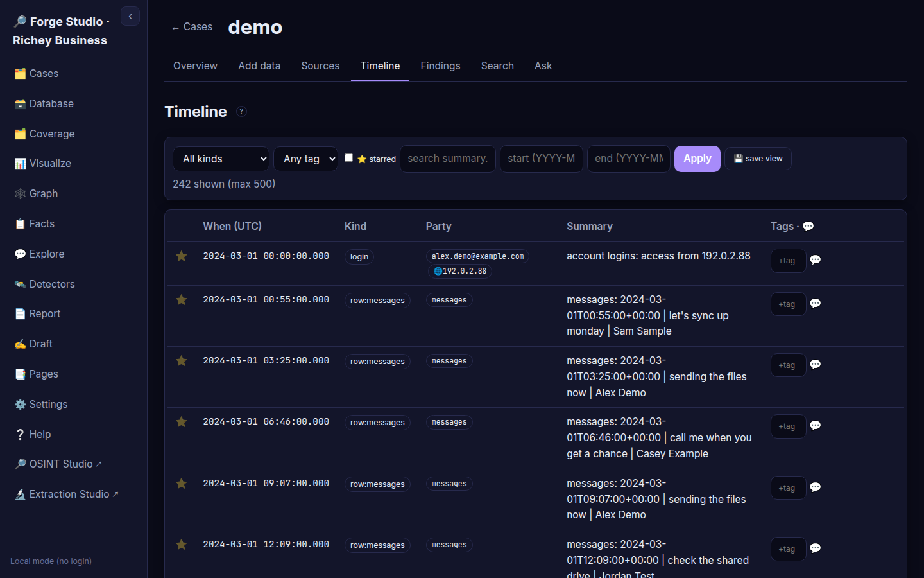Click the login kind chip
The width and height of the screenshot is (924, 578).
click(359, 257)
